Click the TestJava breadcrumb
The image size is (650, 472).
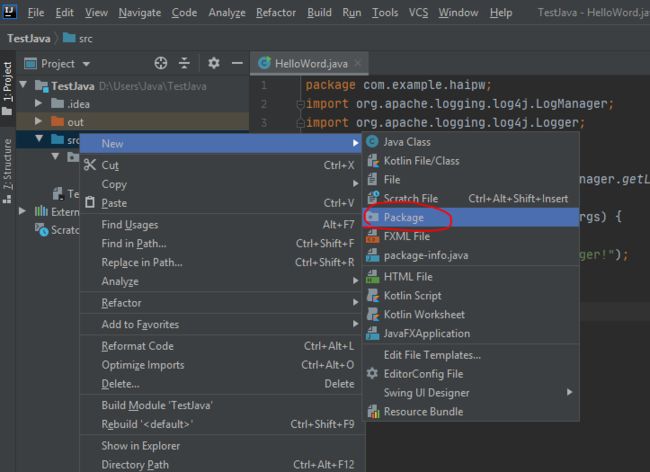tap(29, 39)
